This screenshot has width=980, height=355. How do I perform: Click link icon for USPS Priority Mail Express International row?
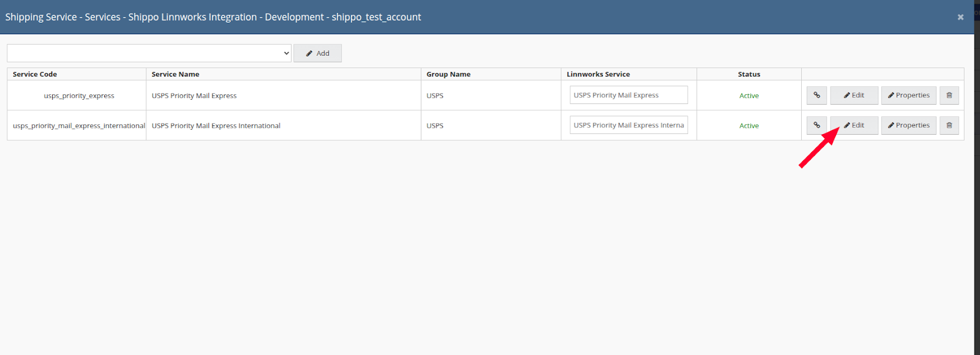[x=816, y=125]
